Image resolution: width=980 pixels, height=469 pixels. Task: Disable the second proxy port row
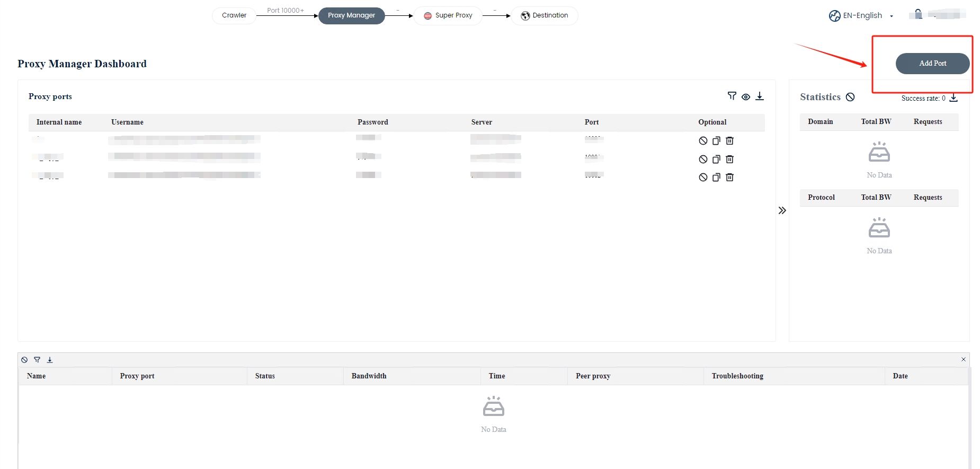703,160
